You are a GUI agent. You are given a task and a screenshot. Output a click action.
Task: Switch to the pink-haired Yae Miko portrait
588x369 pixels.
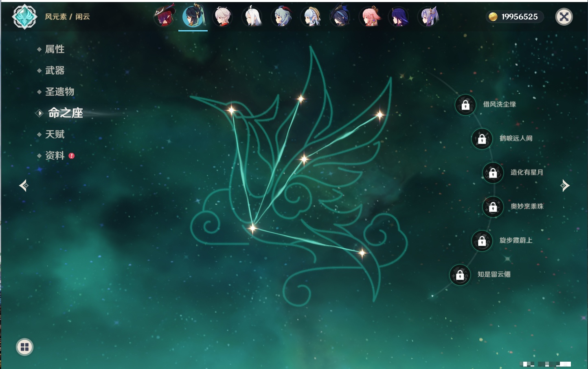pyautogui.click(x=370, y=17)
